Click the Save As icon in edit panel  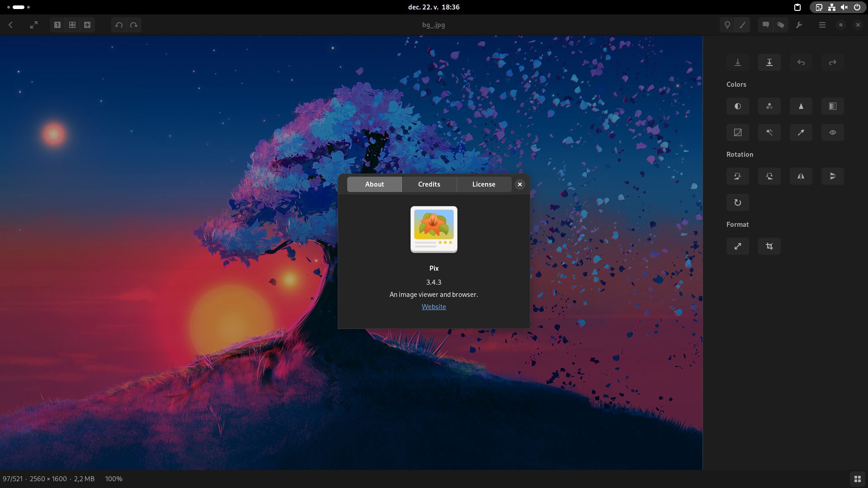tap(769, 62)
